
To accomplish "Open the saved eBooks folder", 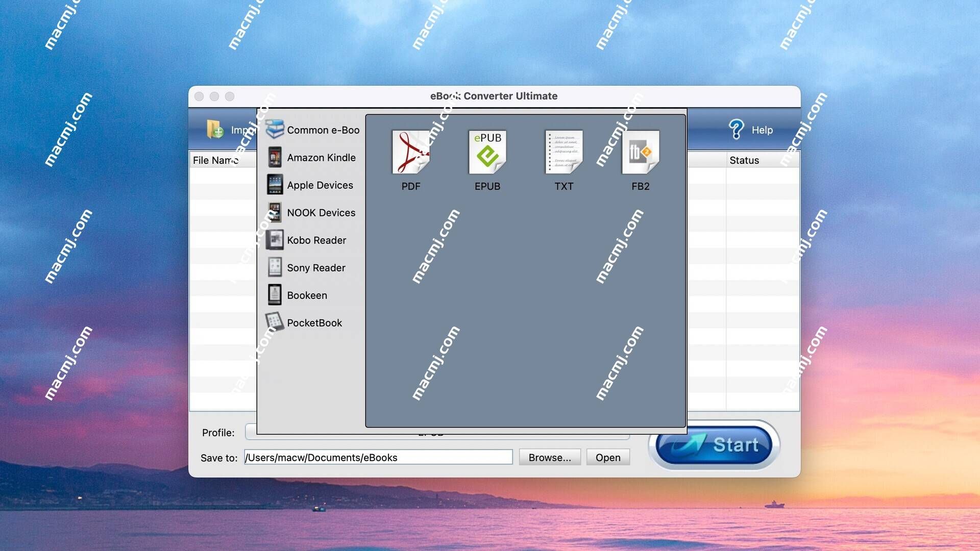I will point(606,457).
